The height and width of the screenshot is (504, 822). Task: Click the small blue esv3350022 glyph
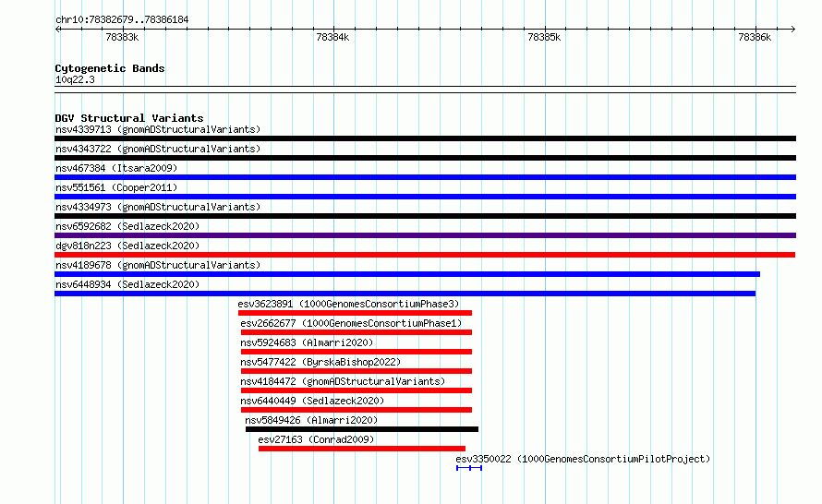point(468,468)
